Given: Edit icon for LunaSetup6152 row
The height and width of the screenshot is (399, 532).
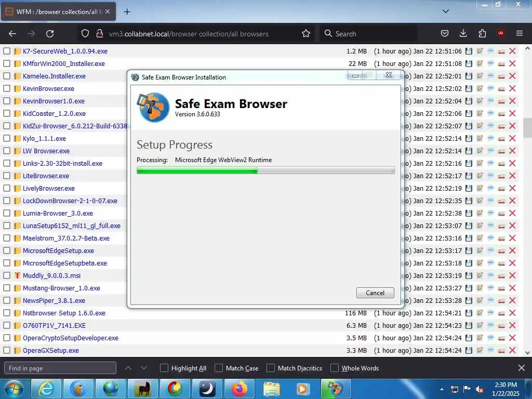Looking at the screenshot, I should (x=480, y=225).
